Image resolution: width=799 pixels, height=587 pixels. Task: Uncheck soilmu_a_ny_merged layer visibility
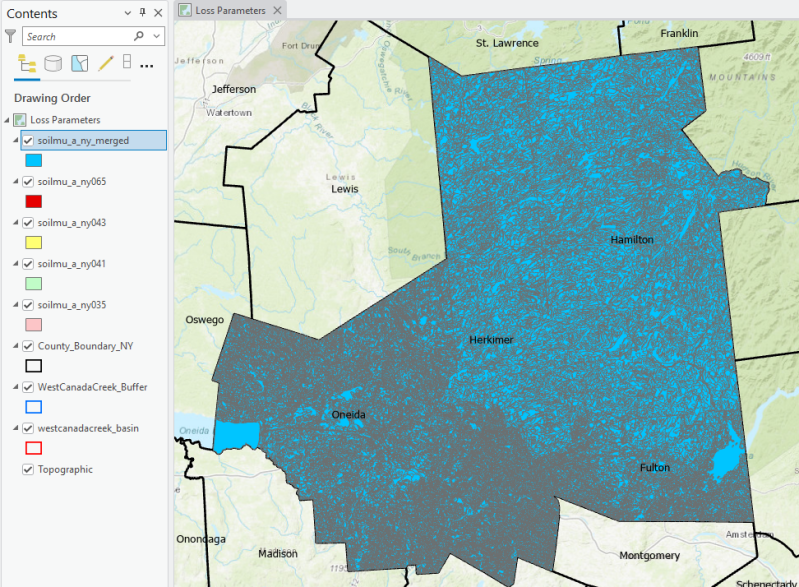(x=28, y=140)
